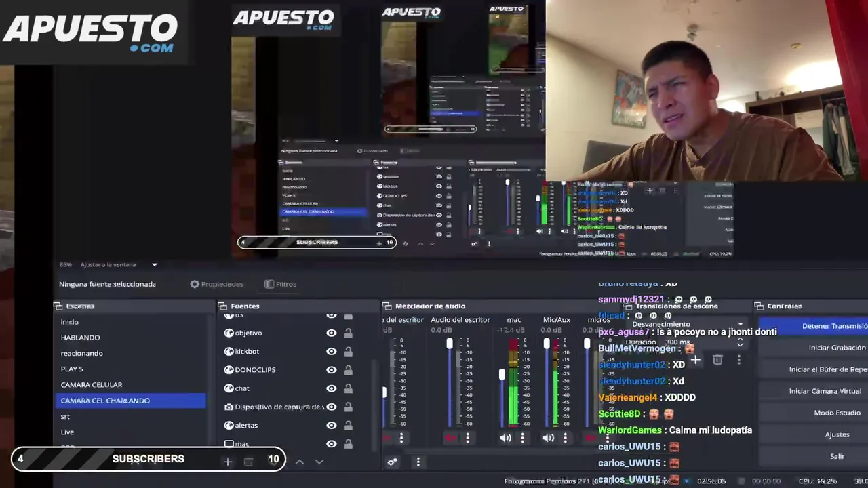Click Iniciar el Búfer de Repe button

pos(813,369)
